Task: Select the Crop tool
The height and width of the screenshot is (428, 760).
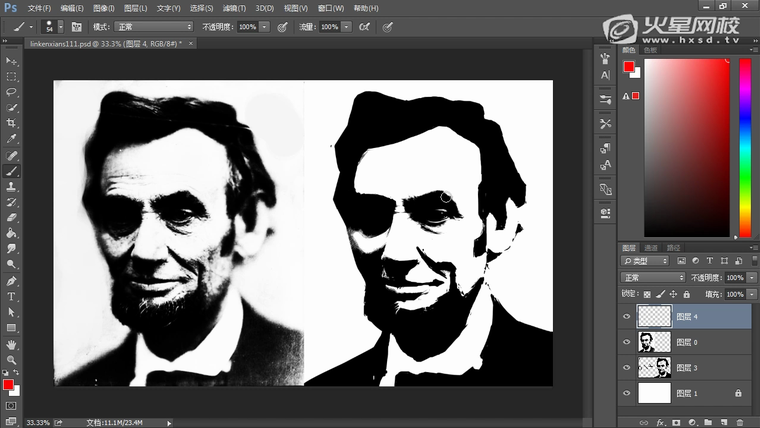Action: pyautogui.click(x=12, y=123)
